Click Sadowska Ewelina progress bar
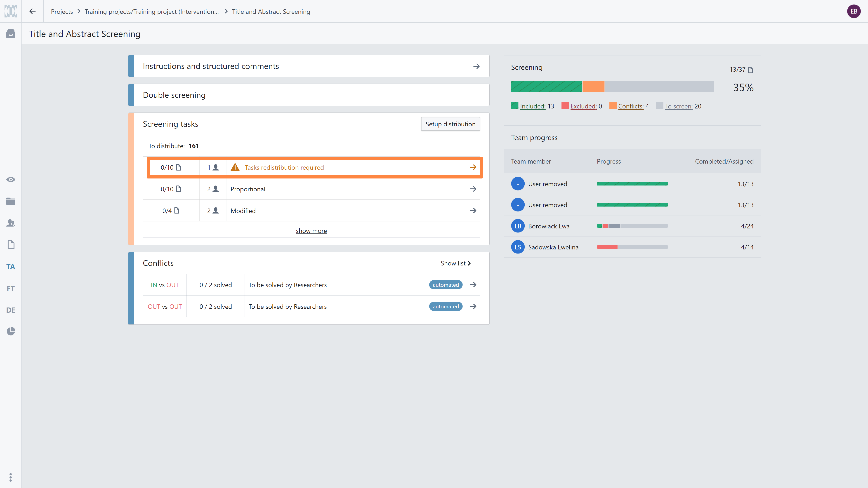868x488 pixels. [632, 247]
